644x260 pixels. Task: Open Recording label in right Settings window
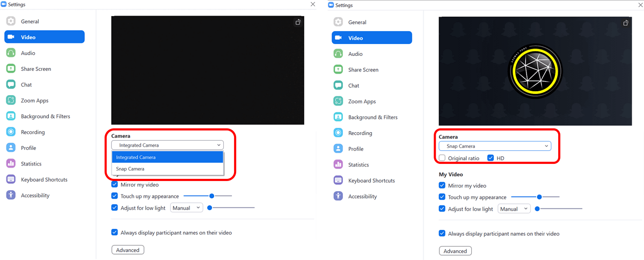[x=360, y=133]
